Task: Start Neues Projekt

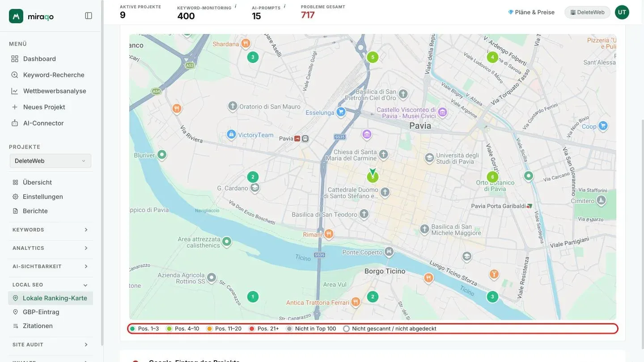Action: tap(44, 107)
